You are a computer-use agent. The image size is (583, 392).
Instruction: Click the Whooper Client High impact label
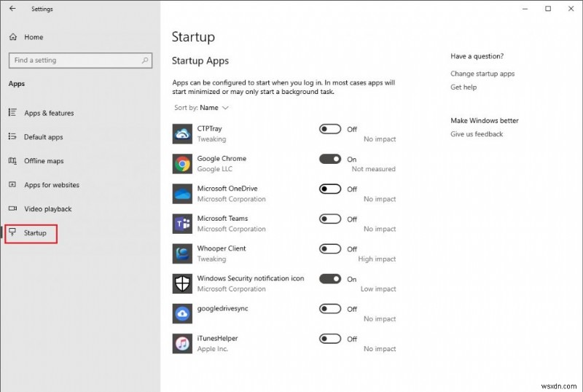click(377, 259)
